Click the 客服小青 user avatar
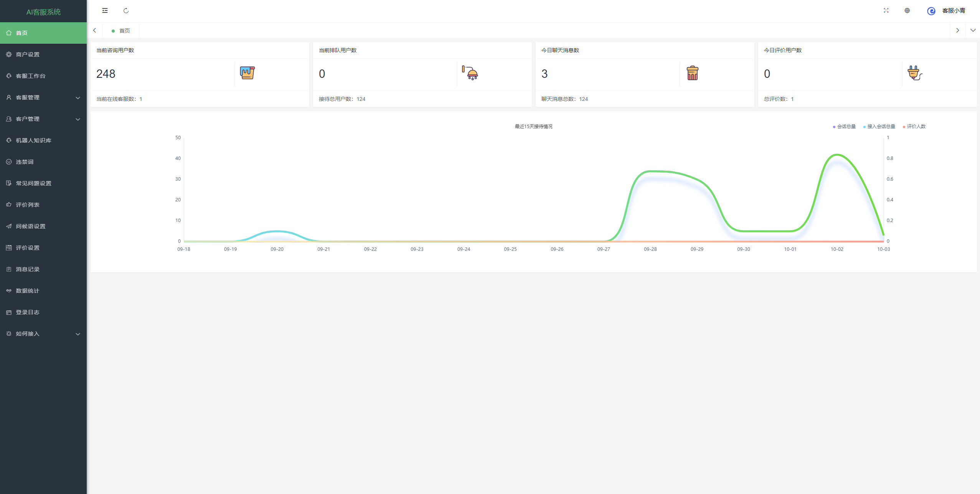Screen dimensions: 980x494 [x=931, y=11]
